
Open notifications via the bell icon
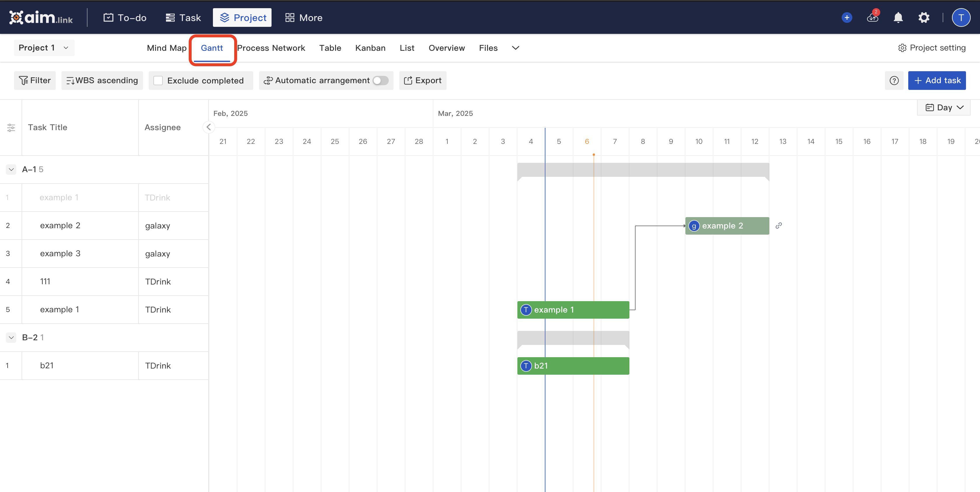pyautogui.click(x=898, y=18)
